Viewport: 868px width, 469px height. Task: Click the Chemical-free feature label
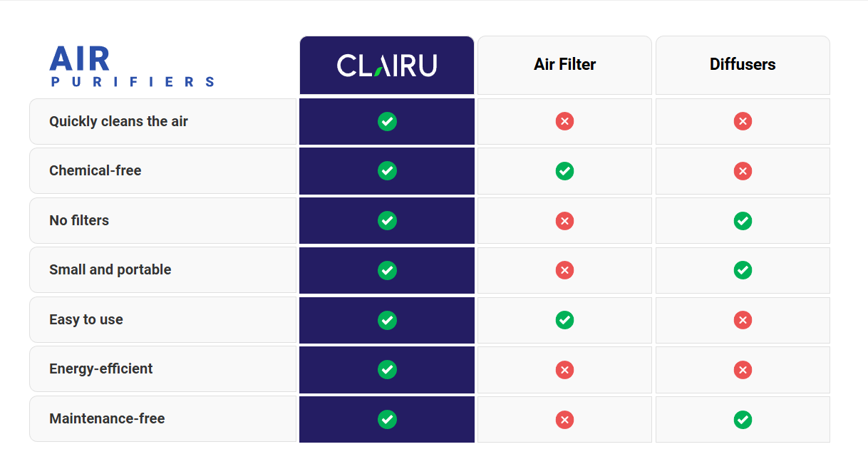95,171
